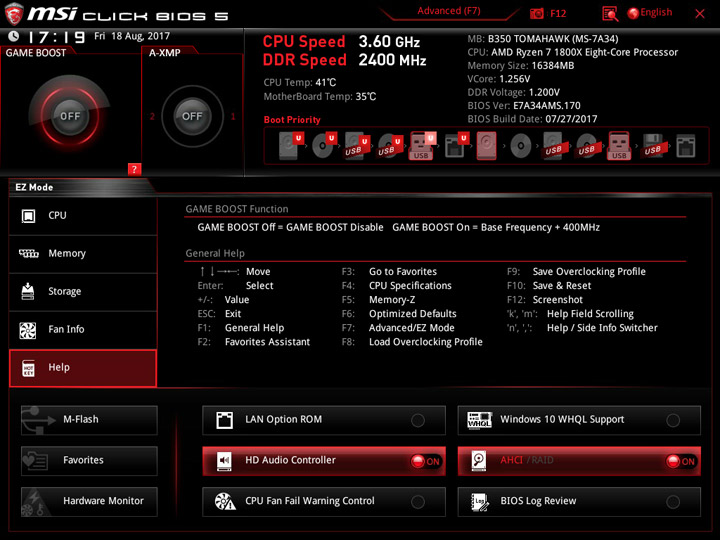Select the USB floppy boot device icon
The height and width of the screenshot is (540, 720).
(x=653, y=146)
